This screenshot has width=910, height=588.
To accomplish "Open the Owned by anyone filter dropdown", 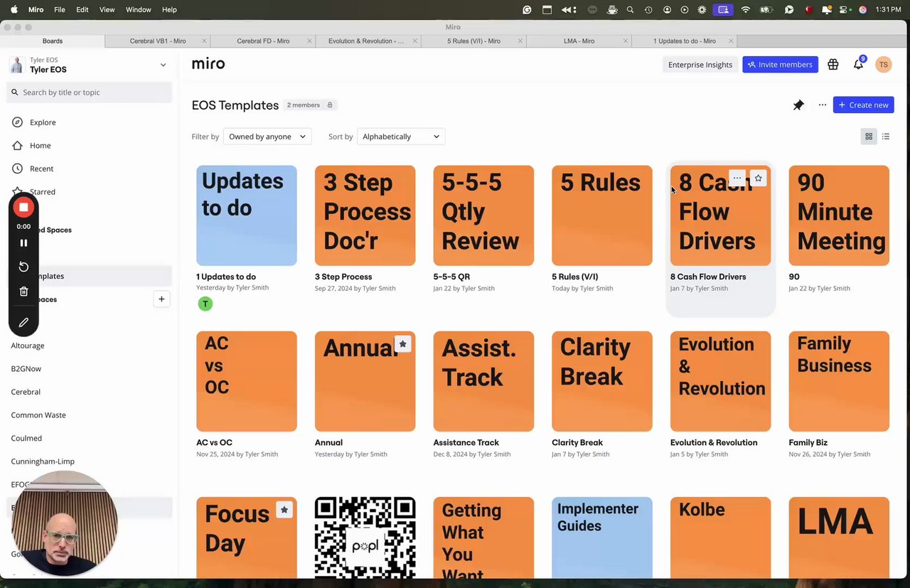I will pyautogui.click(x=267, y=137).
